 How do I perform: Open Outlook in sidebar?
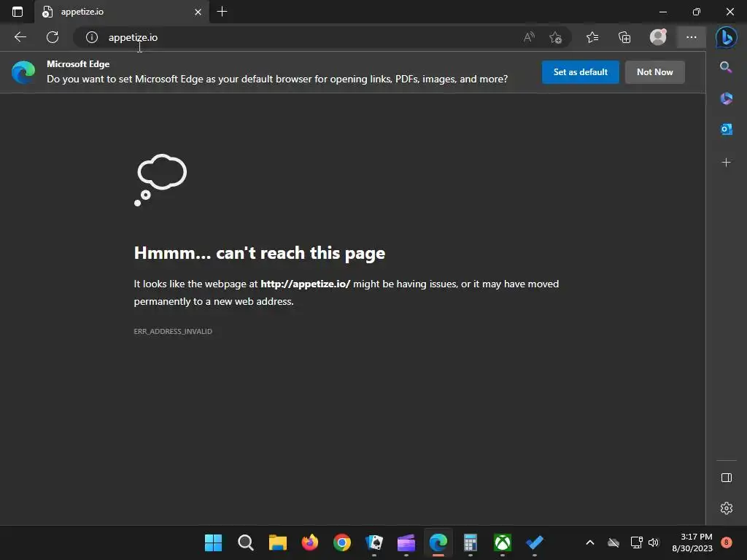pyautogui.click(x=726, y=129)
